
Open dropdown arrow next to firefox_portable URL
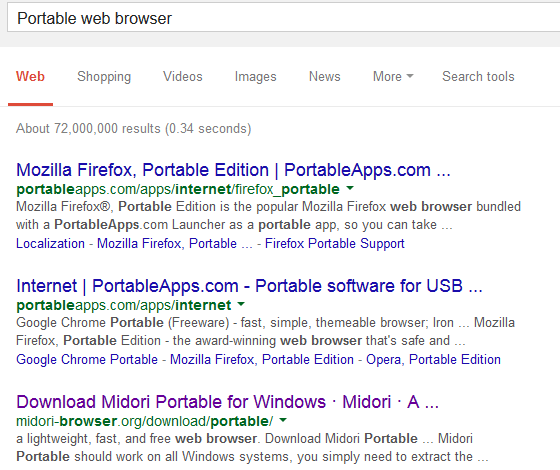[350, 188]
